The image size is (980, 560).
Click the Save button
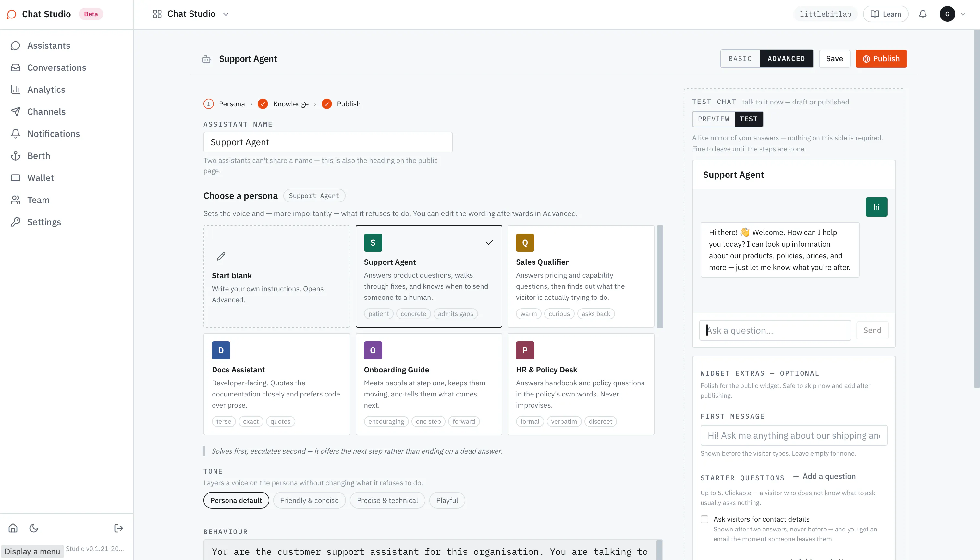pyautogui.click(x=834, y=59)
